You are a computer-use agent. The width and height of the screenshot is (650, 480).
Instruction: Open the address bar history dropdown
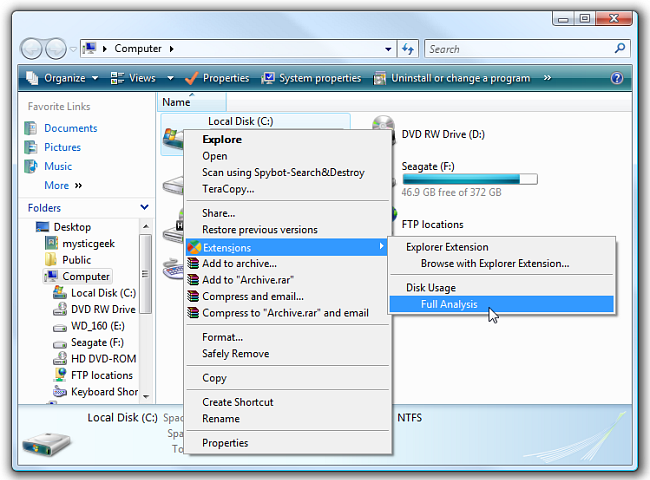point(388,49)
